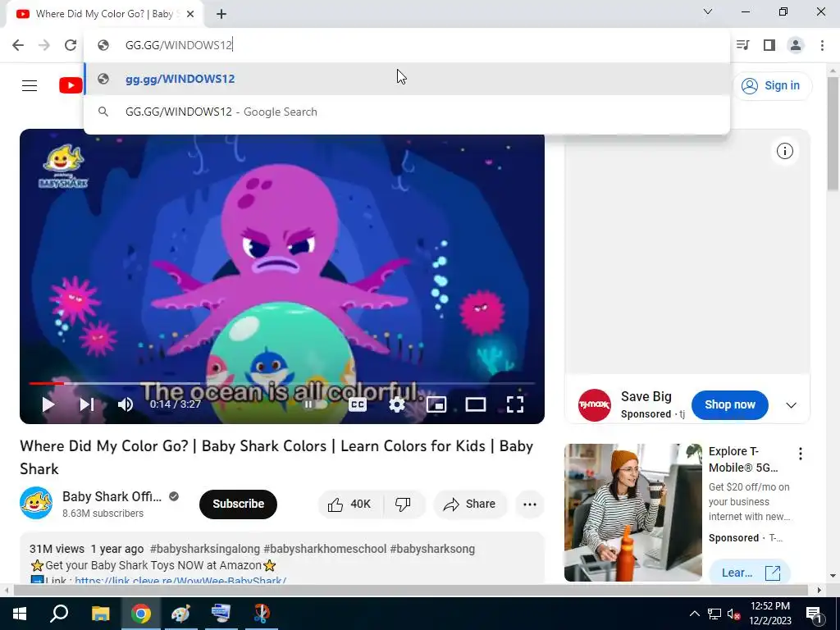Reload the page using the refresh icon

pyautogui.click(x=71, y=45)
